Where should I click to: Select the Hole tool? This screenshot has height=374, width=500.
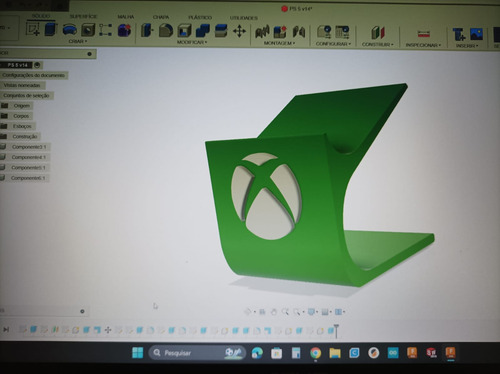point(88,30)
